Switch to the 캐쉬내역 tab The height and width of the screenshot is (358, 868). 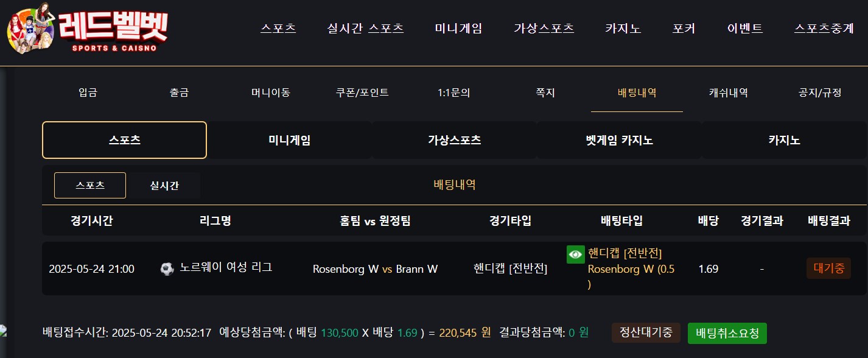tap(729, 93)
